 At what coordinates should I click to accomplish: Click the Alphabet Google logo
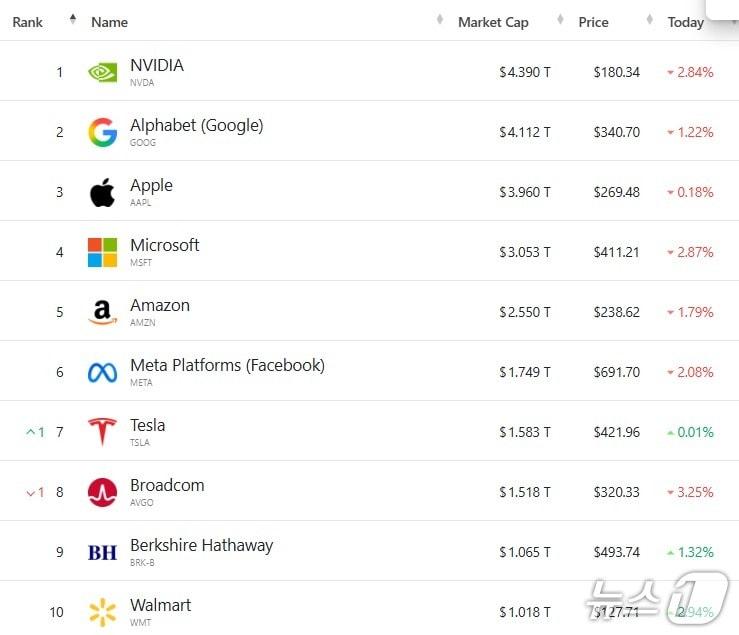click(102, 132)
